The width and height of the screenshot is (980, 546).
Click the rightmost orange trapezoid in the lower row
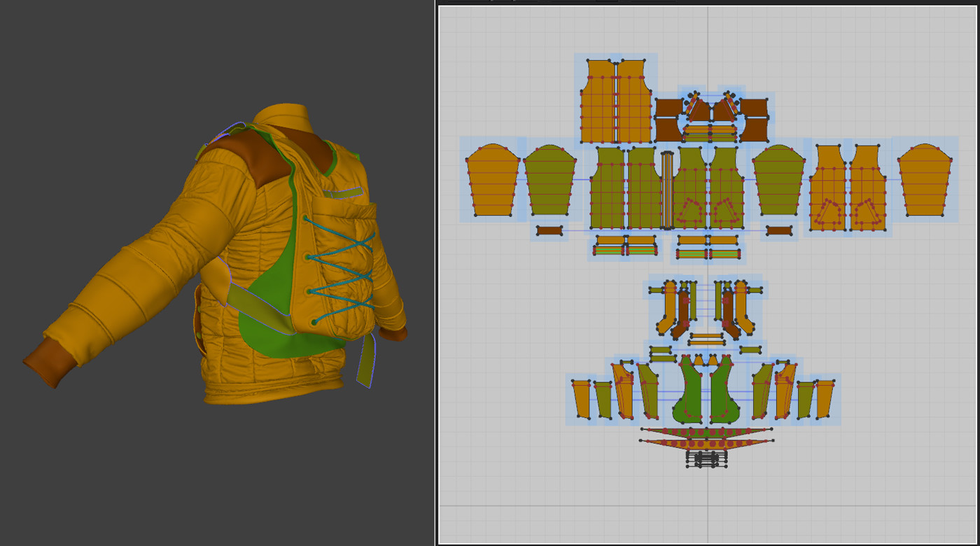pyautogui.click(x=825, y=399)
